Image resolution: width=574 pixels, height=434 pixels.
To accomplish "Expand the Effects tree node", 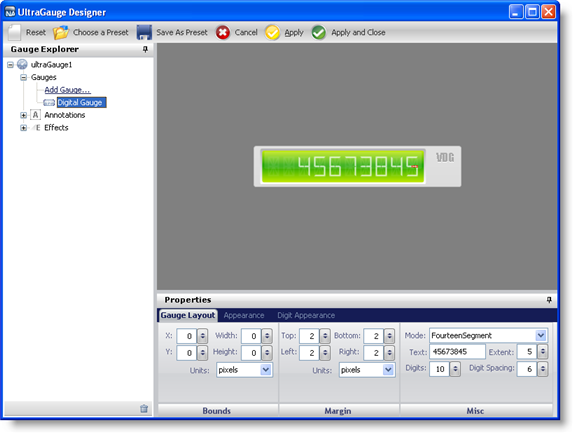I will (23, 128).
